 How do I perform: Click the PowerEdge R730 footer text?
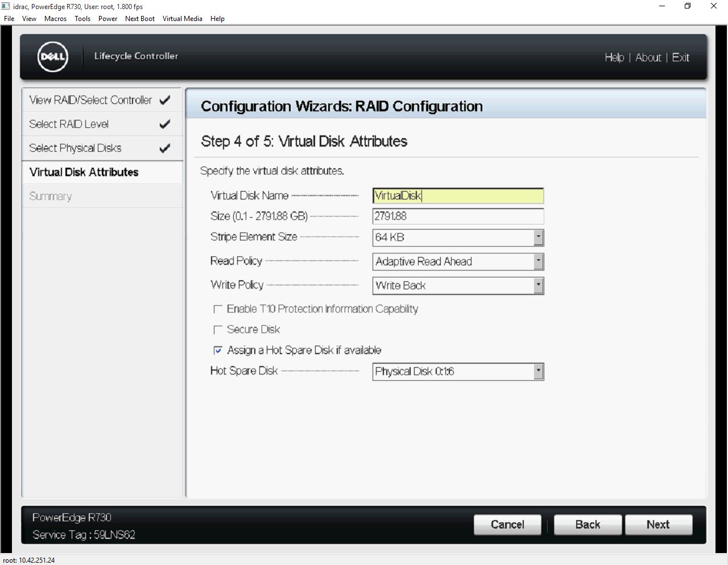[72, 518]
